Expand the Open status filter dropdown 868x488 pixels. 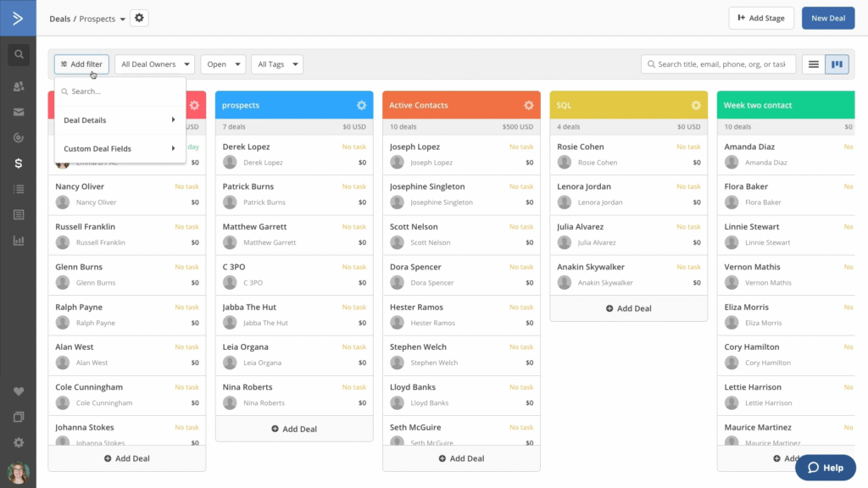(223, 64)
